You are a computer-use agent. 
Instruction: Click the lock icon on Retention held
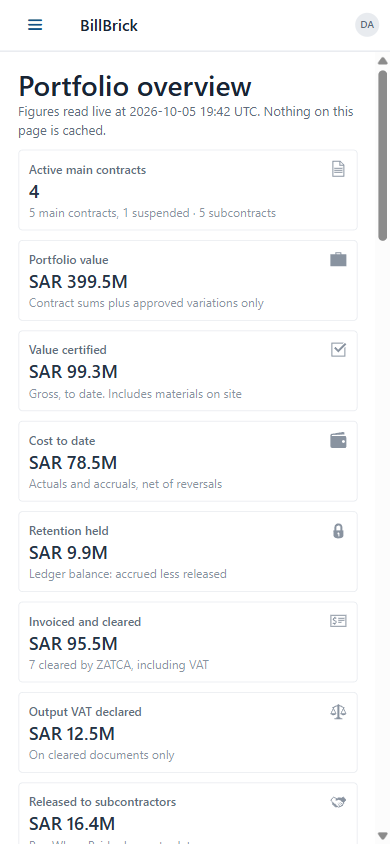tap(338, 531)
